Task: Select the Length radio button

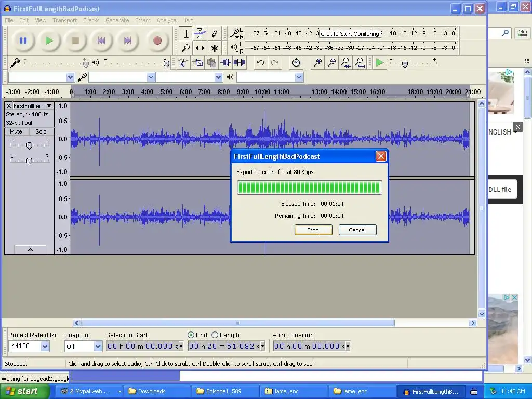Action: pyautogui.click(x=215, y=335)
